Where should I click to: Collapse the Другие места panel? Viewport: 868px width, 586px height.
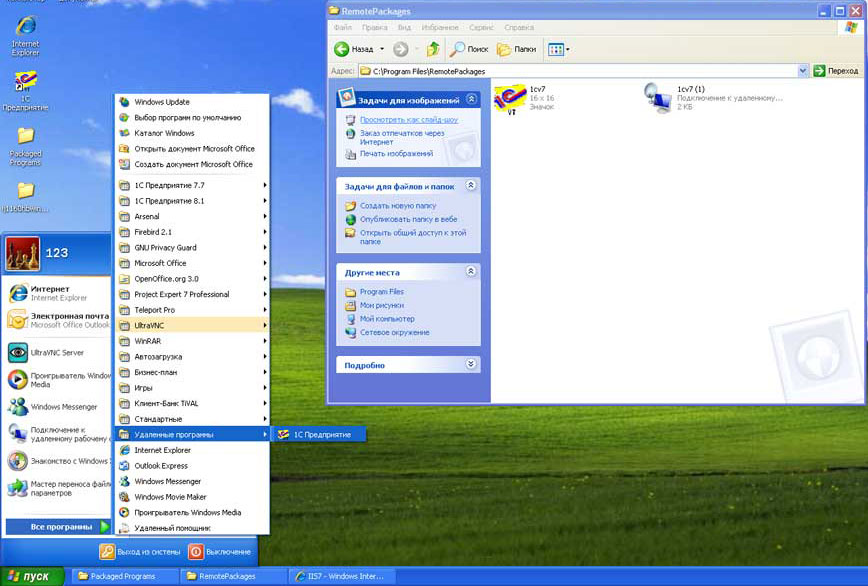point(471,272)
